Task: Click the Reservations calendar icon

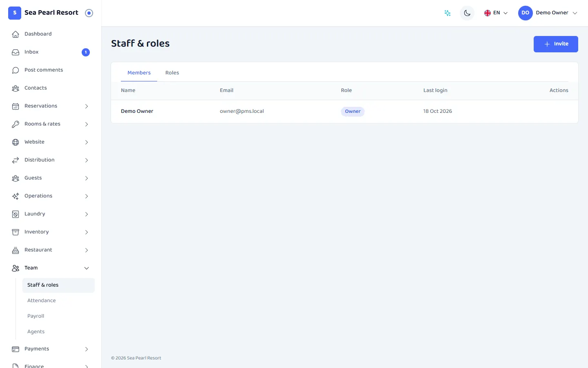Action: pyautogui.click(x=16, y=106)
